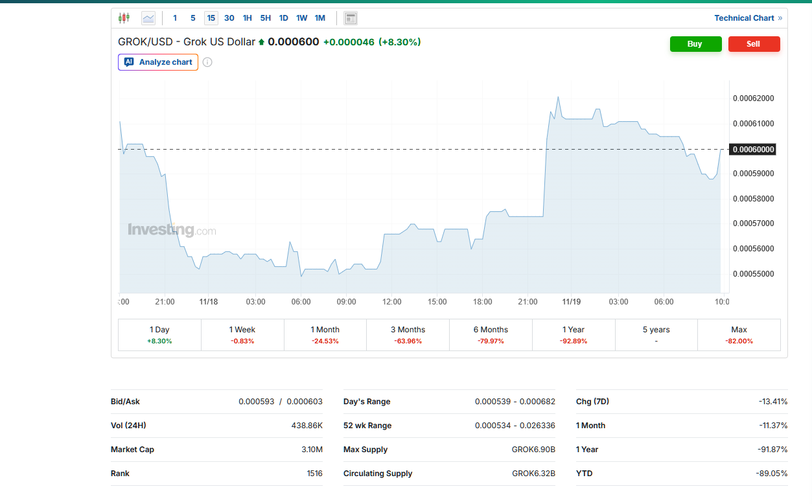Show the Max range
The height and width of the screenshot is (504, 812).
739,335
